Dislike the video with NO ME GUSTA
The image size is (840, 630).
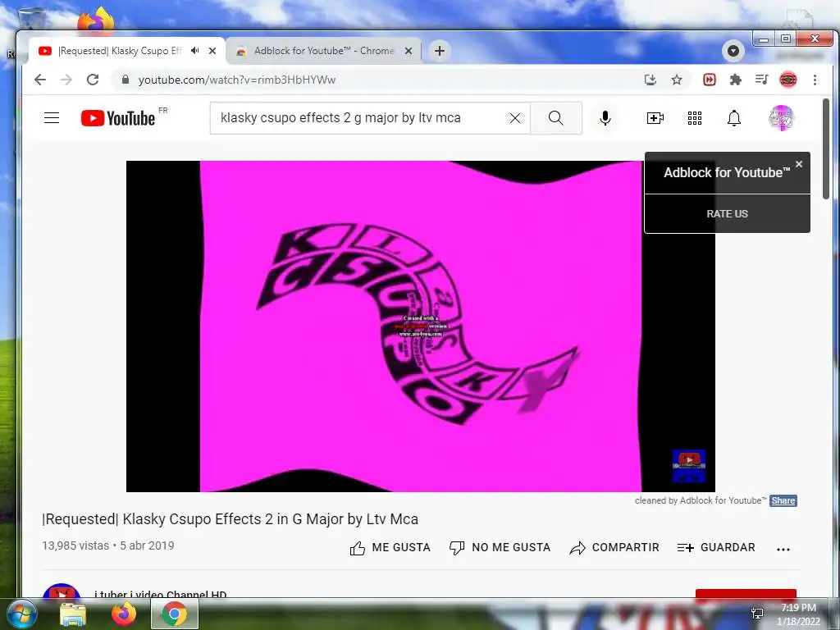click(500, 547)
